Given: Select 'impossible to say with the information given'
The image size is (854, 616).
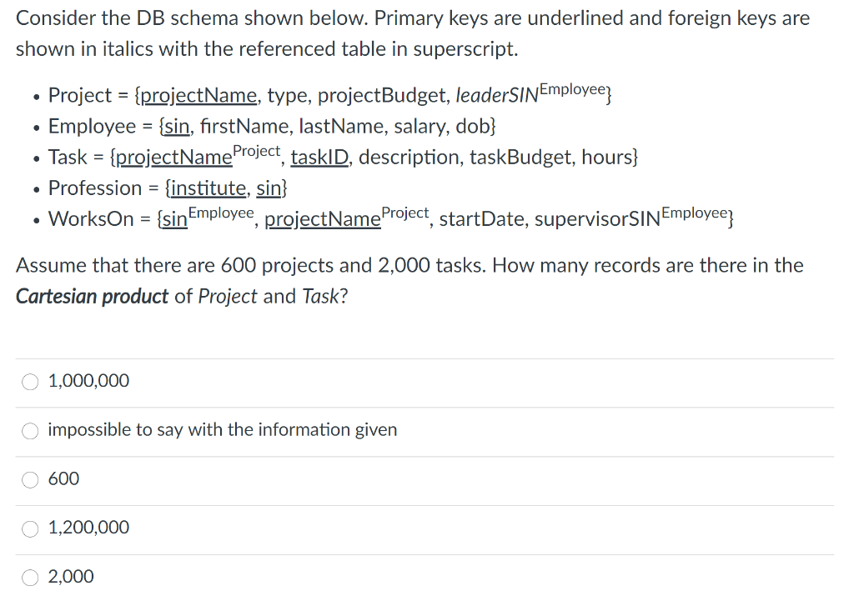Looking at the screenshot, I should tap(30, 430).
